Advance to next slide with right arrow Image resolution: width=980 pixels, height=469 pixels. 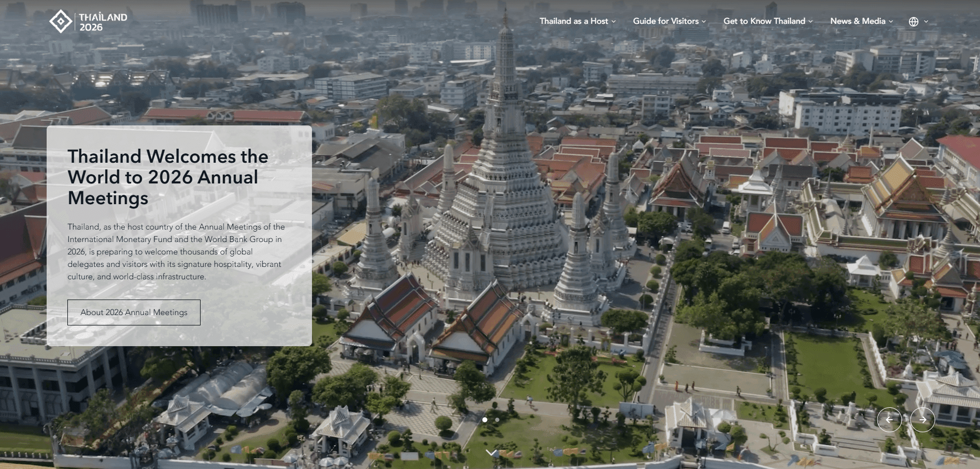click(922, 420)
